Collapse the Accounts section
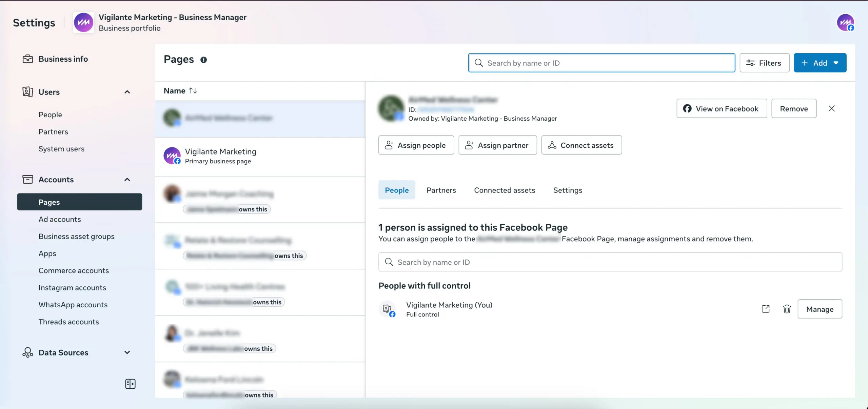Viewport: 868px width, 409px height. [127, 179]
